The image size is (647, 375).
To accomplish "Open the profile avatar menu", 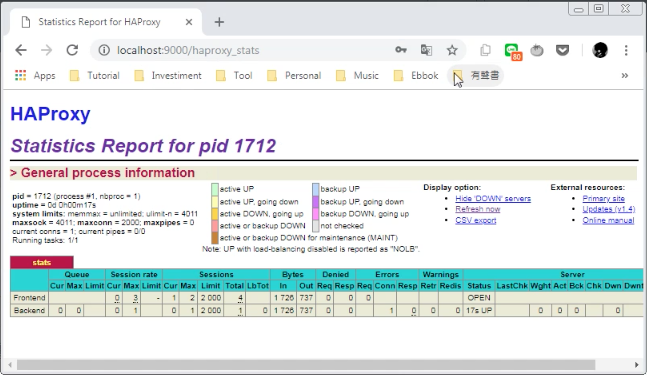I will tap(600, 50).
